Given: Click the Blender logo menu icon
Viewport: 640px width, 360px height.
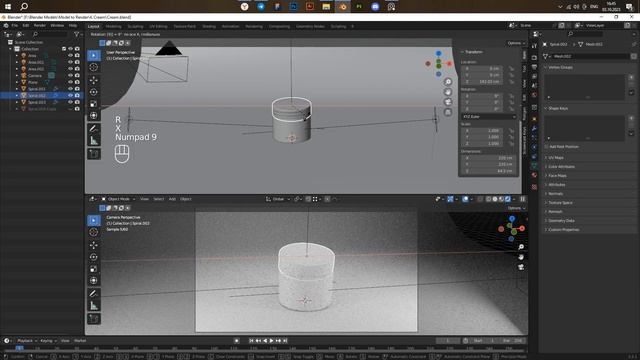Looking at the screenshot, I should 6,25.
